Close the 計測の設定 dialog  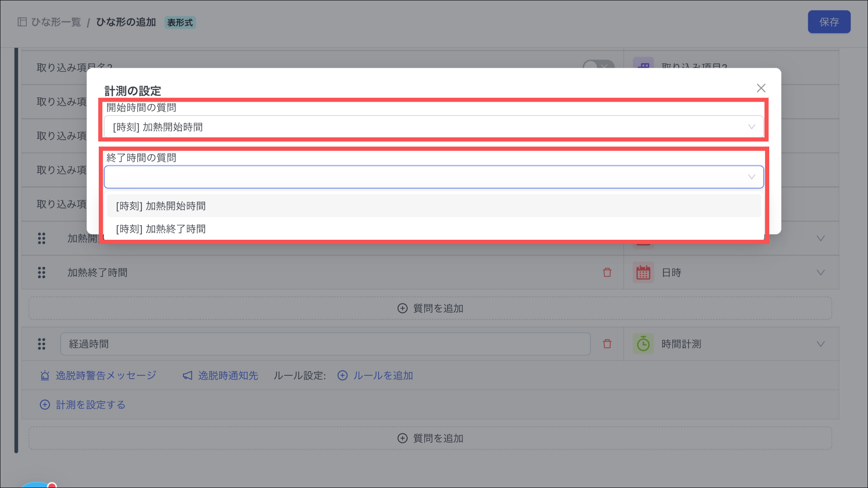[x=761, y=88]
